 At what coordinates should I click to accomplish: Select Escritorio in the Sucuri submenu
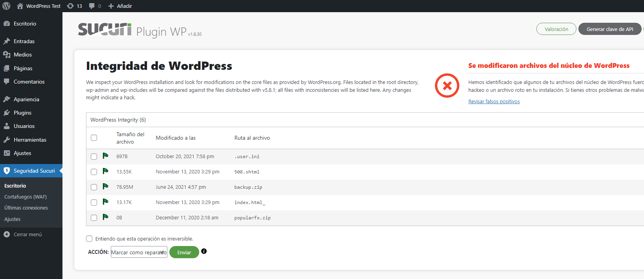15,186
